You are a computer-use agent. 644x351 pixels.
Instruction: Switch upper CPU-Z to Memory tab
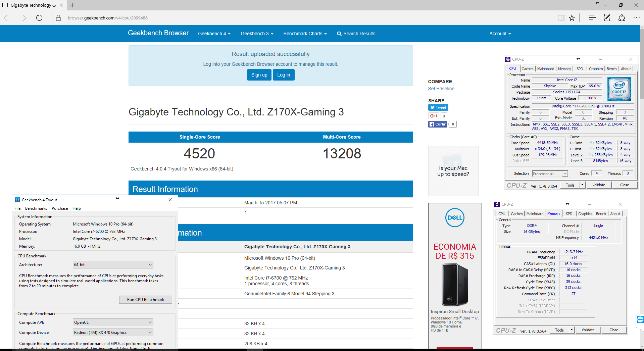coord(564,69)
